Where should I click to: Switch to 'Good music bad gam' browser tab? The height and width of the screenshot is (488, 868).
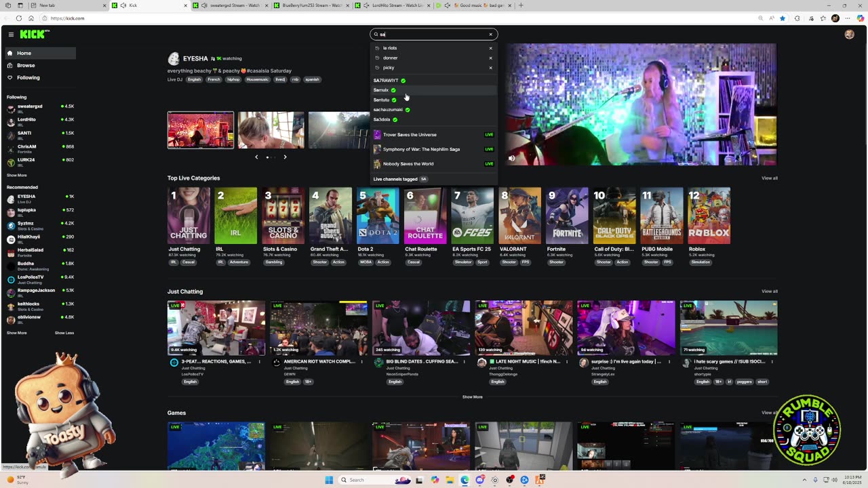coord(475,5)
